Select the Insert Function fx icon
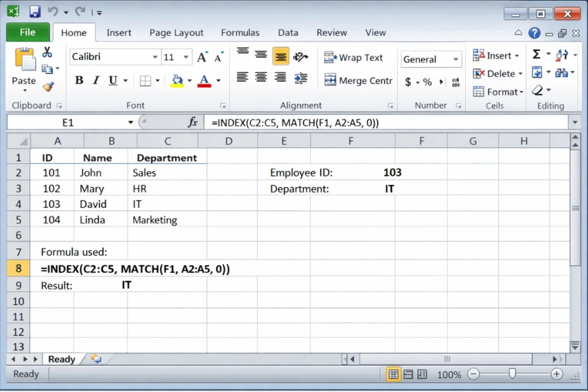Image resolution: width=588 pixels, height=392 pixels. [192, 122]
